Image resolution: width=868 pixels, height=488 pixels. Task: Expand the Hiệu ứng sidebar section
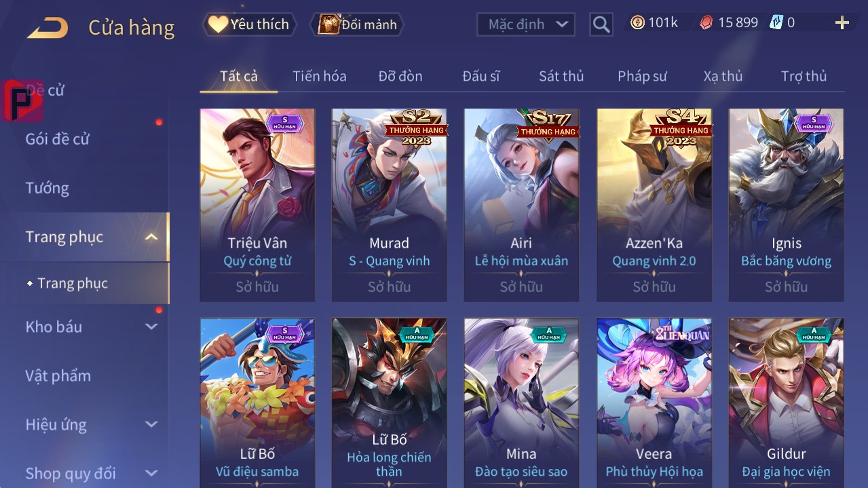(x=151, y=425)
